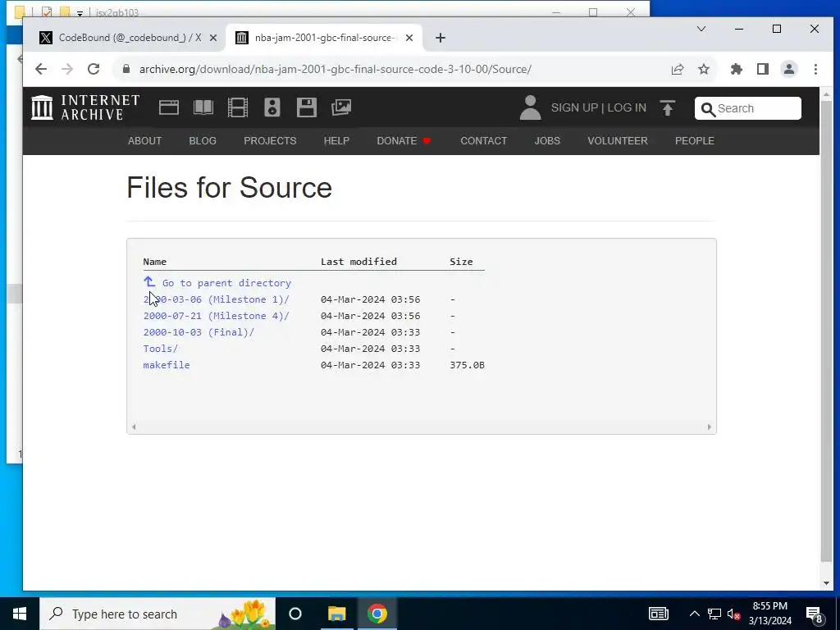Open the Images icon
Viewport: 840px width, 630px height.
340,107
